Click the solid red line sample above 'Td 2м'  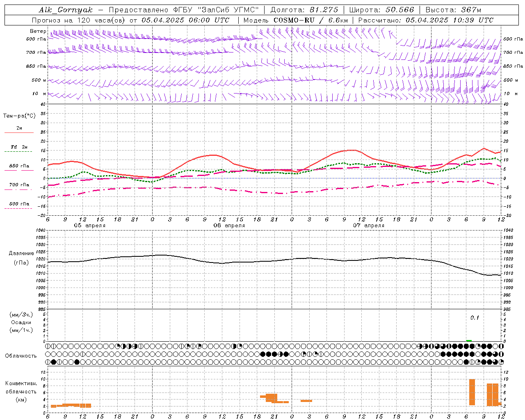point(19,133)
